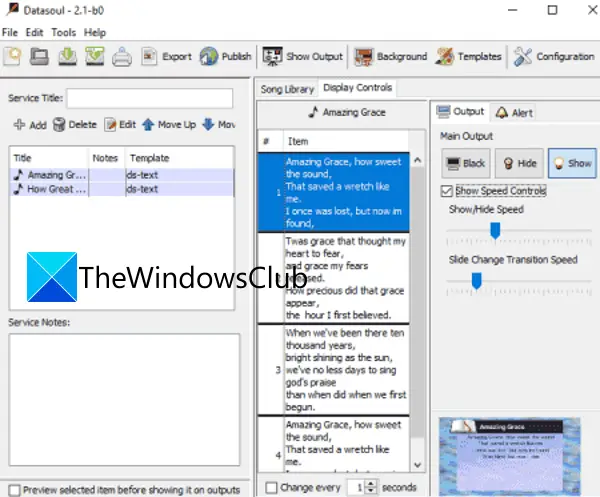Click the slide list scroll up arrow
The image size is (600, 497).
[417, 160]
